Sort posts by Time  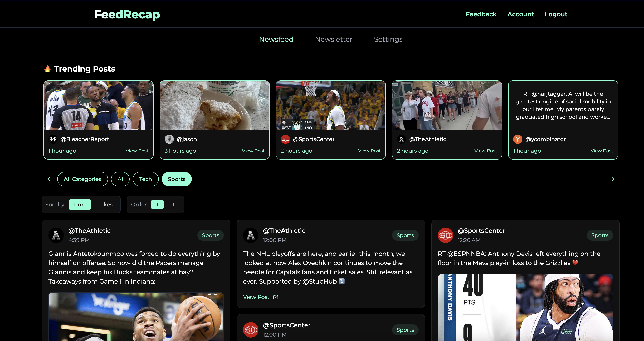(80, 205)
